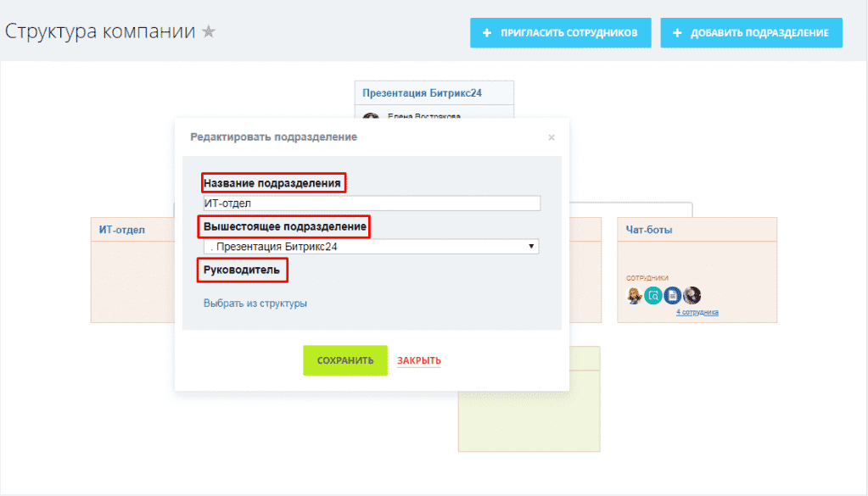Screen dimensions: 868x496
Task: Open the 4 сотрудника link
Action: tap(697, 312)
